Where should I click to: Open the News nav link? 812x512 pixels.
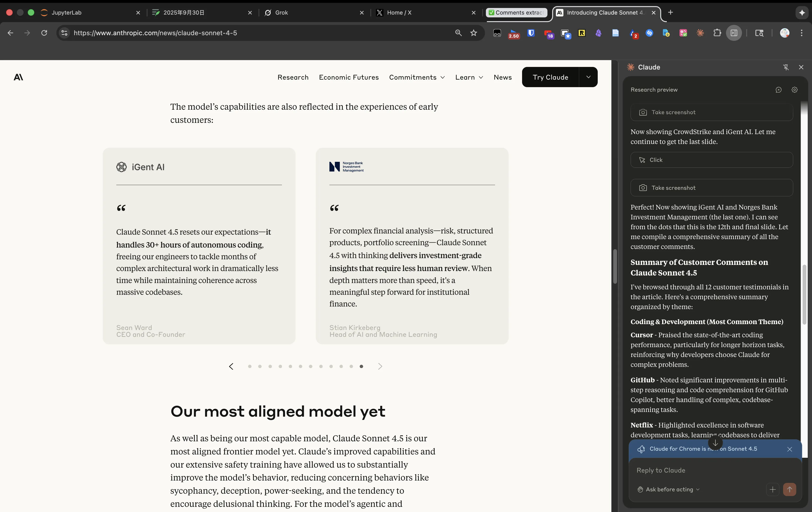[502, 77]
